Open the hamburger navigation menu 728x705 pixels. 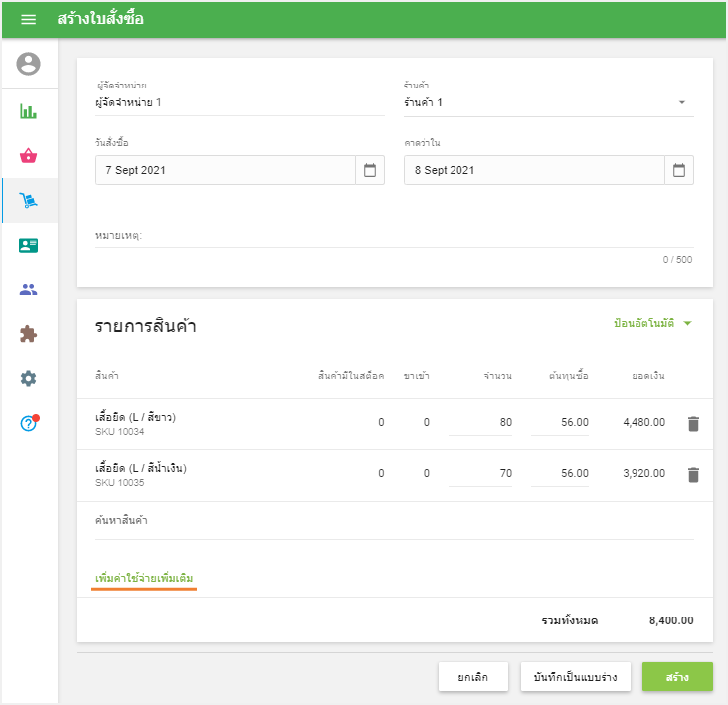pos(28,20)
